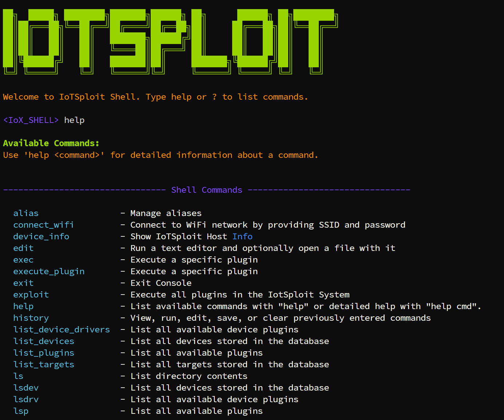Click 'Run a text editor' description

[263, 248]
